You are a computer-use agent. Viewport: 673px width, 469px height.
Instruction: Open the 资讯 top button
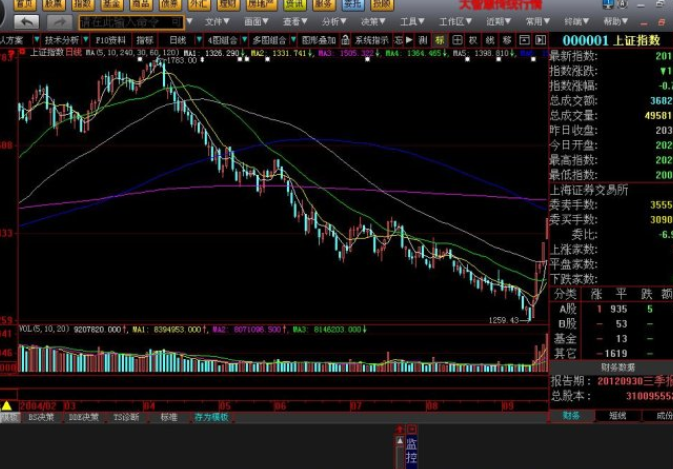(295, 4)
